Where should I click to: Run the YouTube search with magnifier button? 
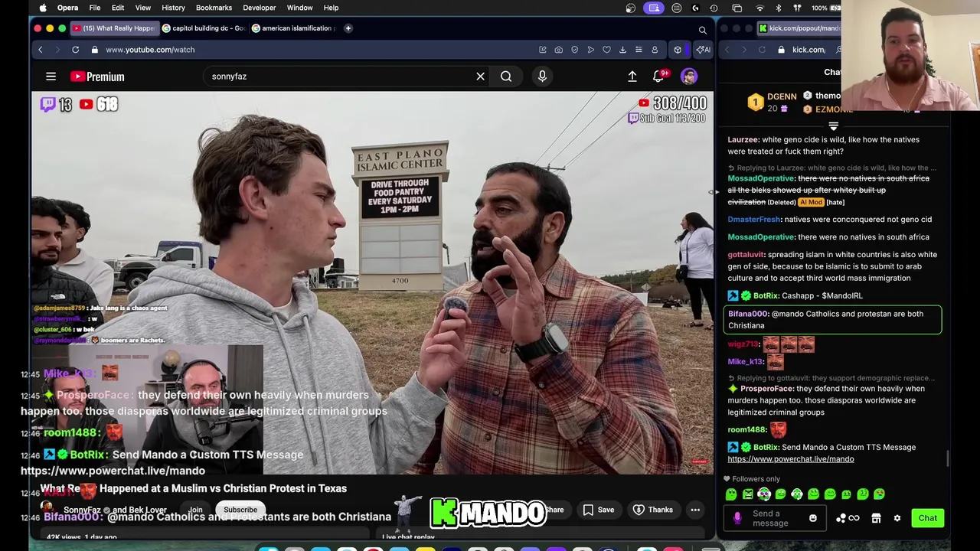click(506, 77)
